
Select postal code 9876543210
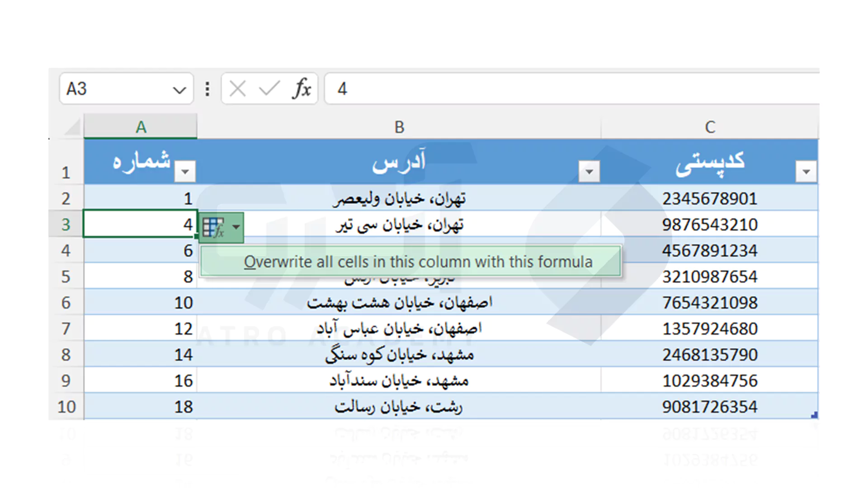point(710,225)
